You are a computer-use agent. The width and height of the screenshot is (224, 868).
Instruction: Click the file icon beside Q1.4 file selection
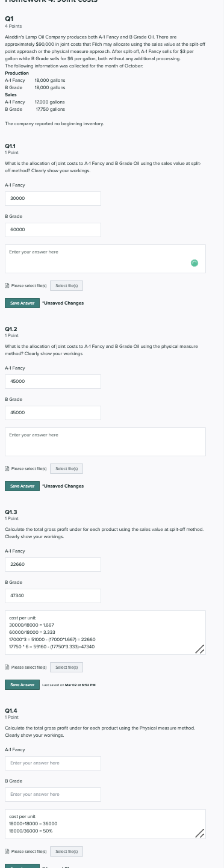coord(7,851)
